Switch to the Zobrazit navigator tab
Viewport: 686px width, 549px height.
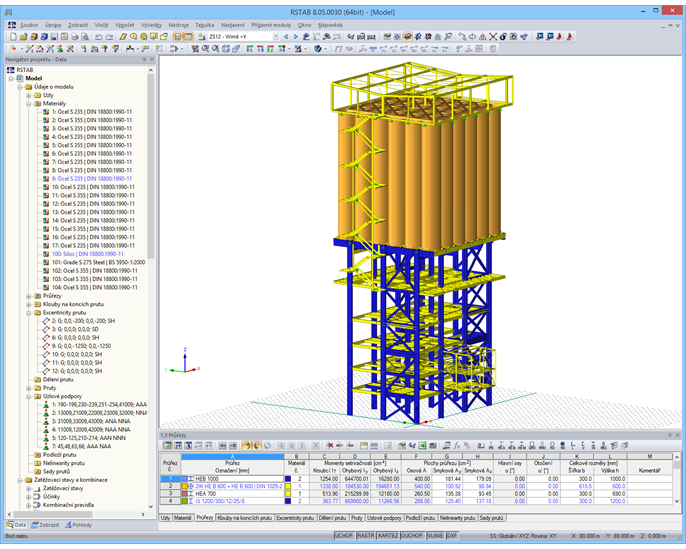(x=47, y=524)
